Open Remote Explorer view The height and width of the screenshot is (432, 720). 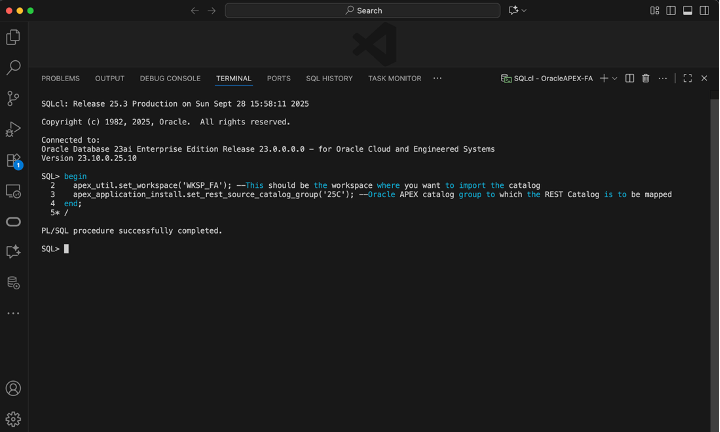13,191
